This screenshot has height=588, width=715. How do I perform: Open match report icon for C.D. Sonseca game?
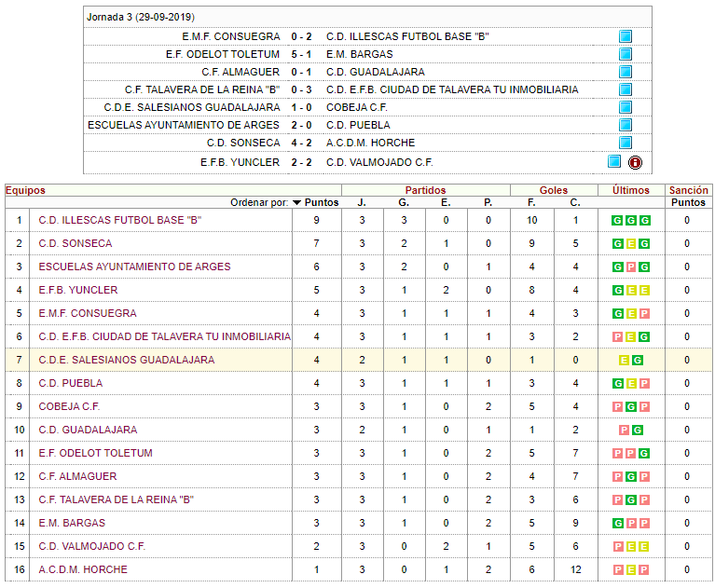tap(626, 143)
